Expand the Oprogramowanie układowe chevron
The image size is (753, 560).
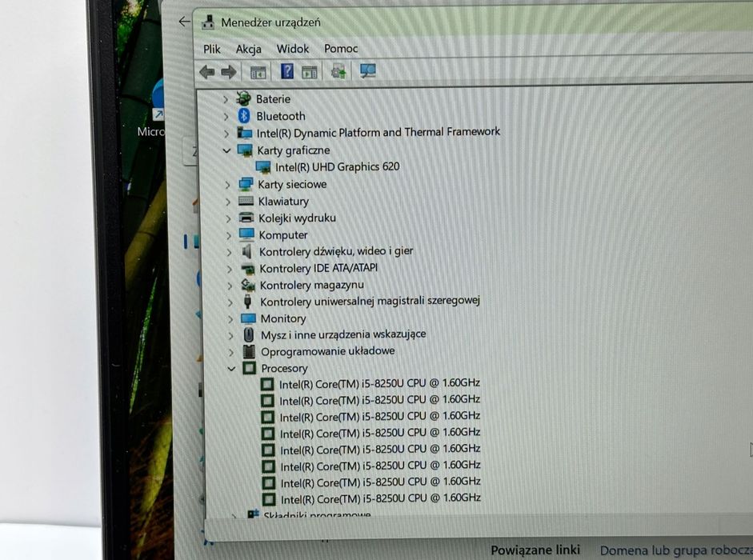click(x=231, y=352)
